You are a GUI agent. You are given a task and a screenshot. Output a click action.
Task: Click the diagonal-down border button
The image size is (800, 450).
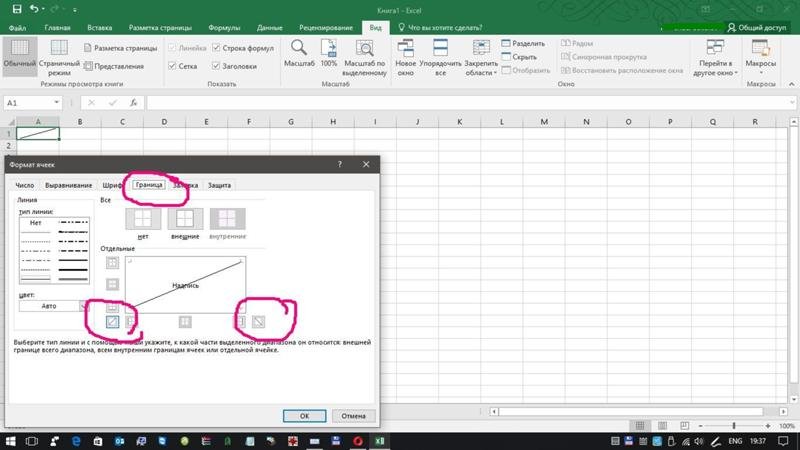(x=257, y=322)
